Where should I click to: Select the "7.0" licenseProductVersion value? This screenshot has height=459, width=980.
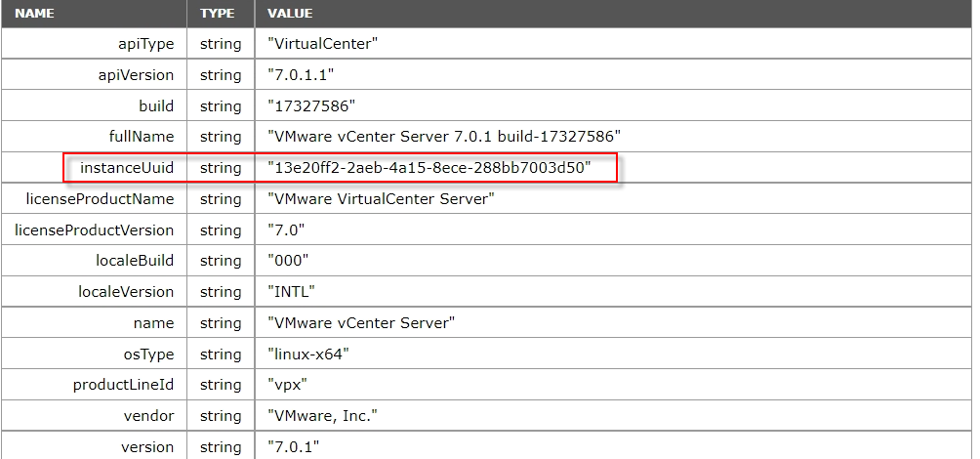click(286, 230)
